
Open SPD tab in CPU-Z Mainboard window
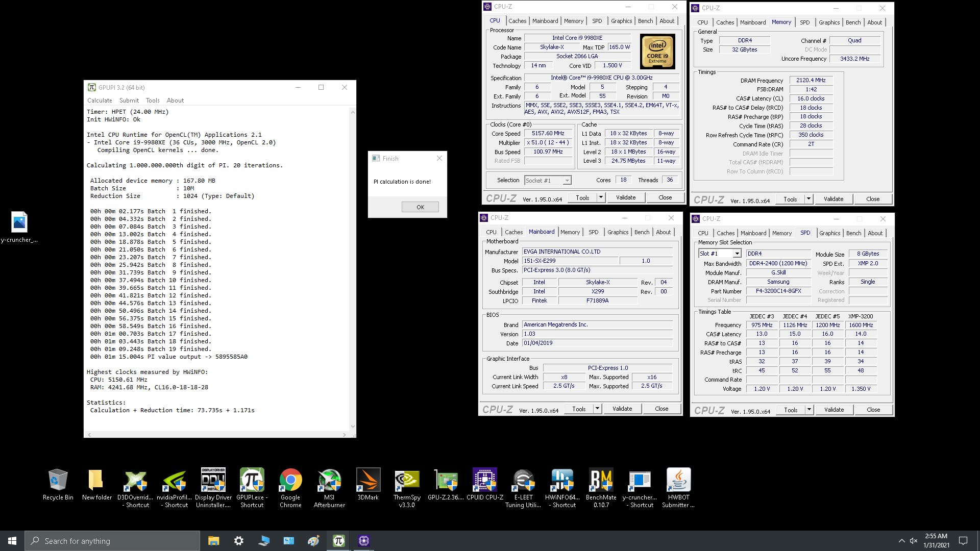point(593,232)
